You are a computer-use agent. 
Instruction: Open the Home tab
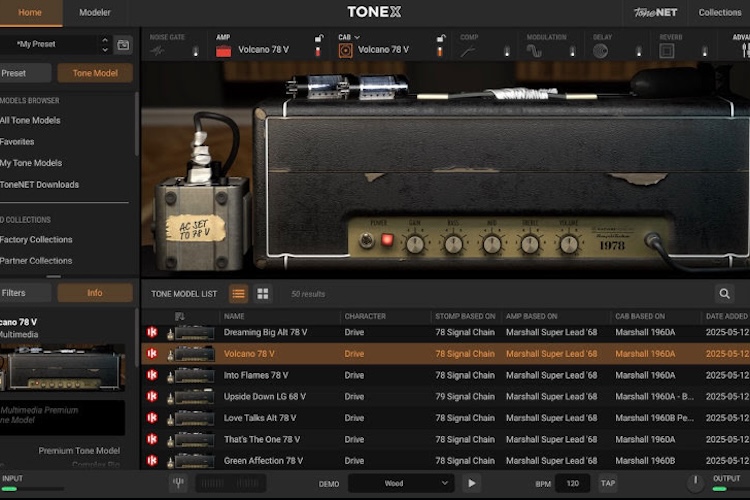click(x=30, y=12)
